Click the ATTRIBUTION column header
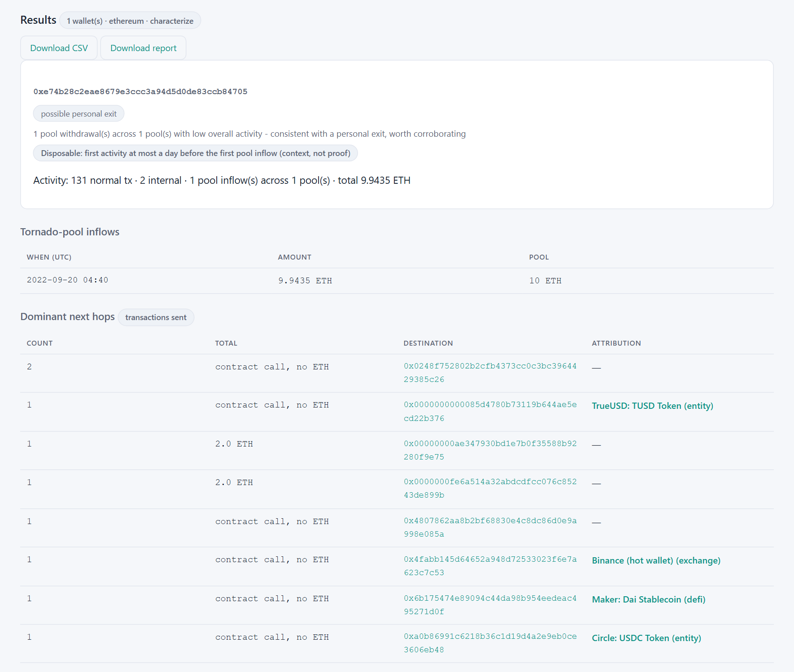The image size is (794, 672). 616,343
